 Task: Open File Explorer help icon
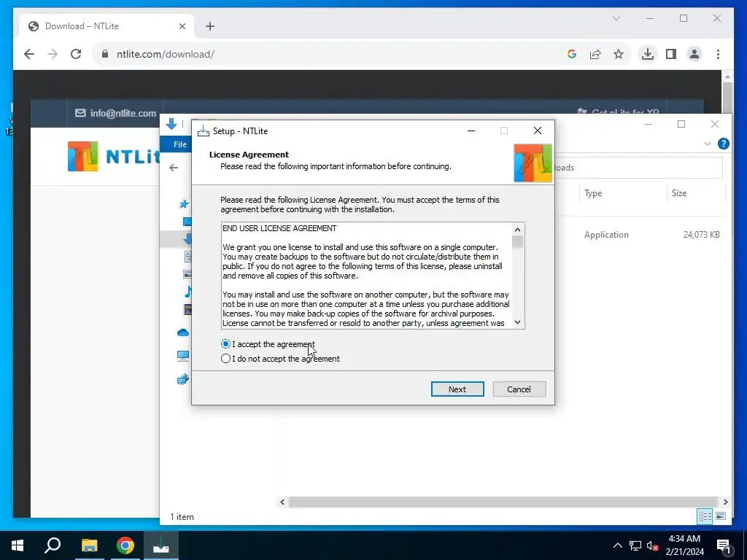coord(723,144)
